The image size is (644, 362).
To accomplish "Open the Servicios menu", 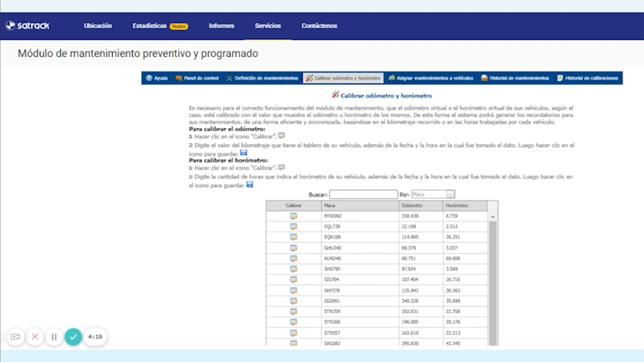I will (268, 26).
